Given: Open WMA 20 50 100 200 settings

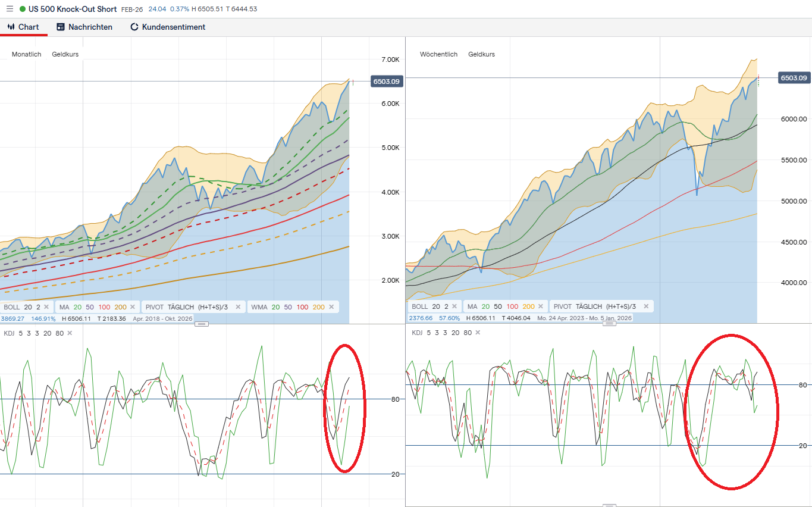Looking at the screenshot, I should pos(287,307).
